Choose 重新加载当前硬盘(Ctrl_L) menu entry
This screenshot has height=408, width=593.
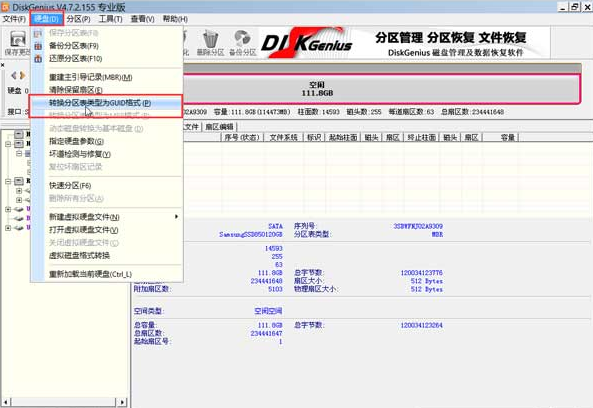click(x=107, y=274)
